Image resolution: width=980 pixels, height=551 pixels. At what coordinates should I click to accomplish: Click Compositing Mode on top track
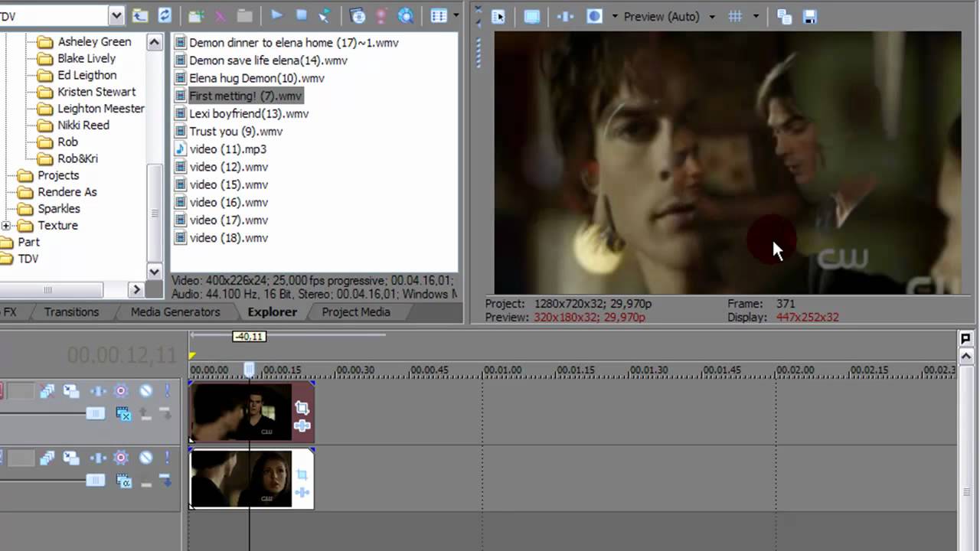coord(123,413)
